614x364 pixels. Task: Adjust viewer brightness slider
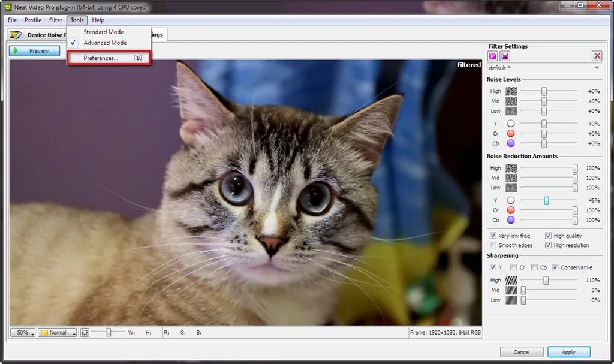coord(108,333)
